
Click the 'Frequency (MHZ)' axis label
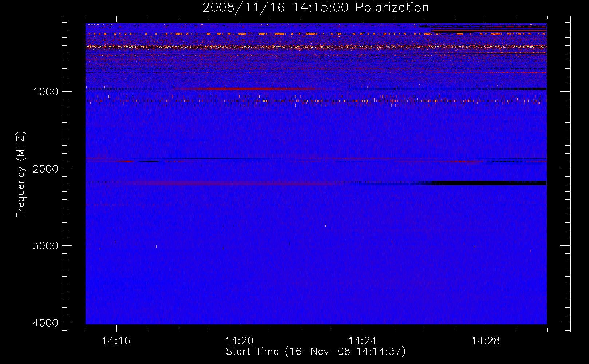tap(21, 175)
